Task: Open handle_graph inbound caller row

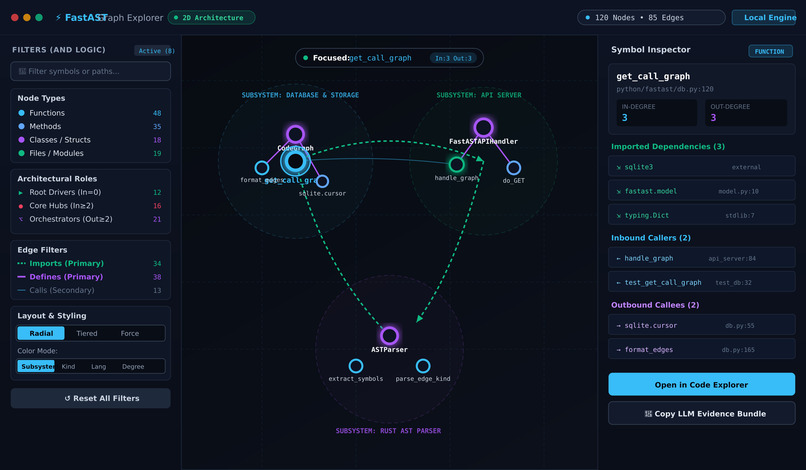Action: tap(701, 258)
